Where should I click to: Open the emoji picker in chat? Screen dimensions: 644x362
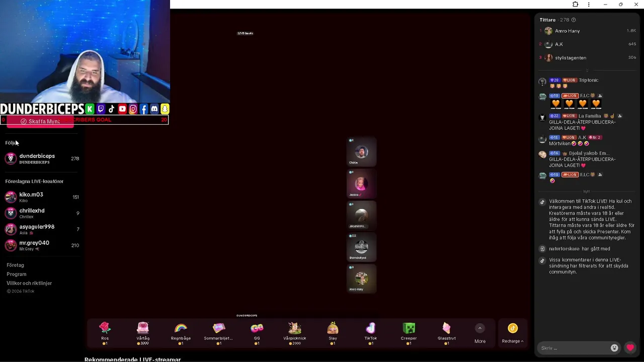tap(614, 348)
